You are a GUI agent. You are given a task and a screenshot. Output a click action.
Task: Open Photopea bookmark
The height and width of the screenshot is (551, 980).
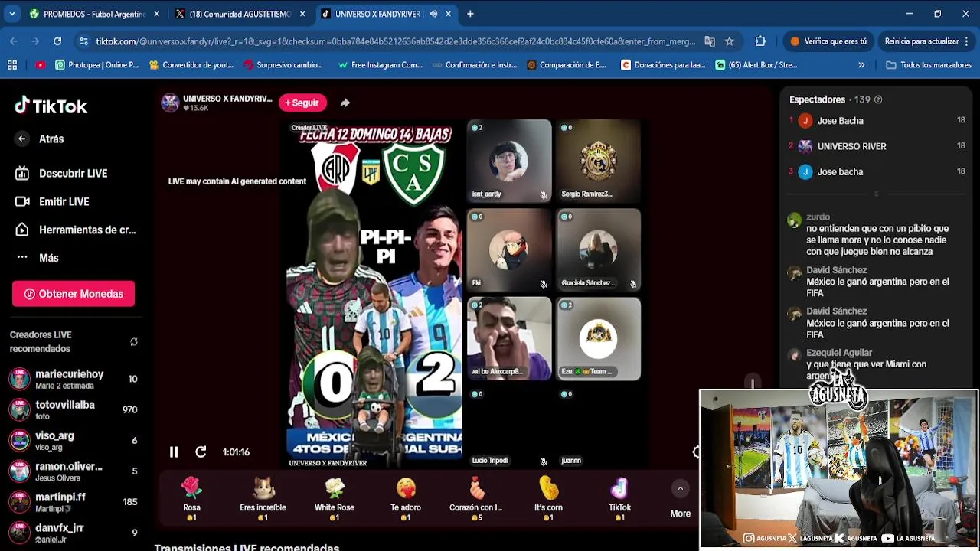pos(97,65)
